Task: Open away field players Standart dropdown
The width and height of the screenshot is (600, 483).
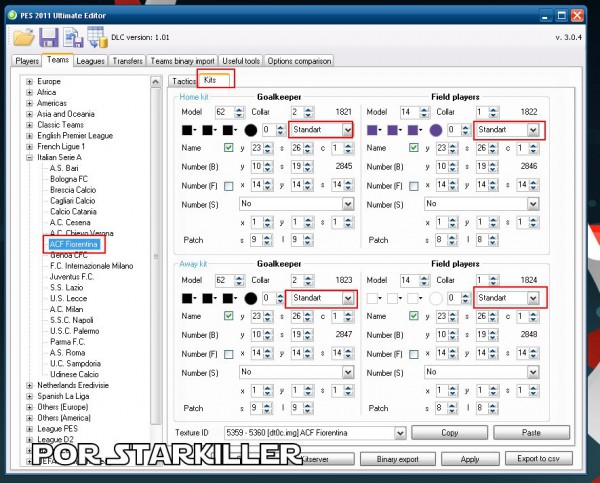Action: click(533, 298)
